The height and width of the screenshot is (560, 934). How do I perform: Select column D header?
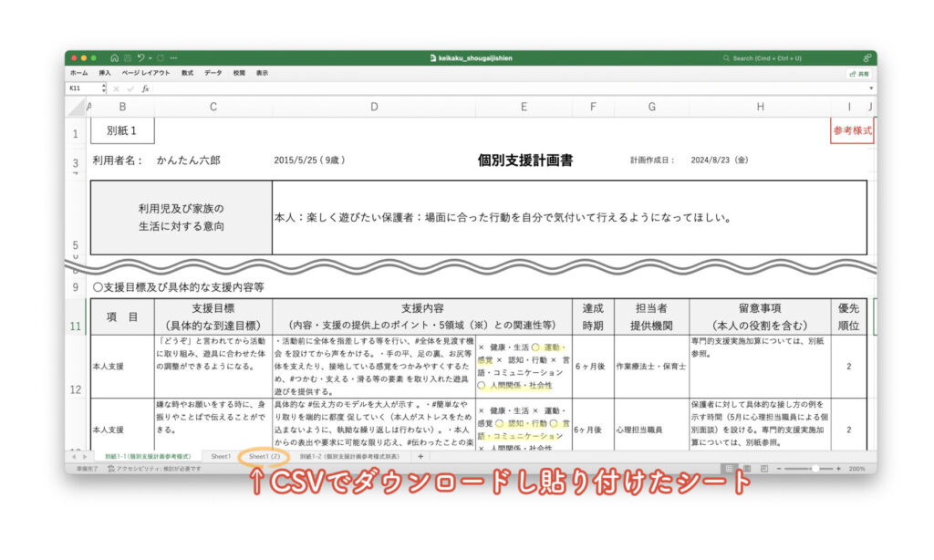374,107
